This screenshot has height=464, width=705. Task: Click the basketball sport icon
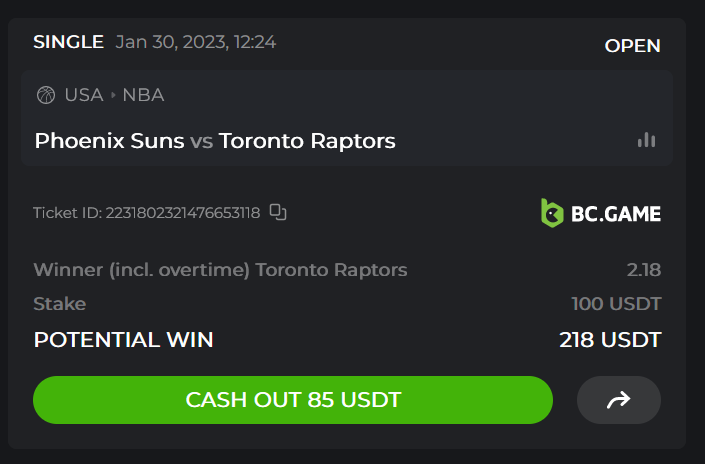point(45,96)
